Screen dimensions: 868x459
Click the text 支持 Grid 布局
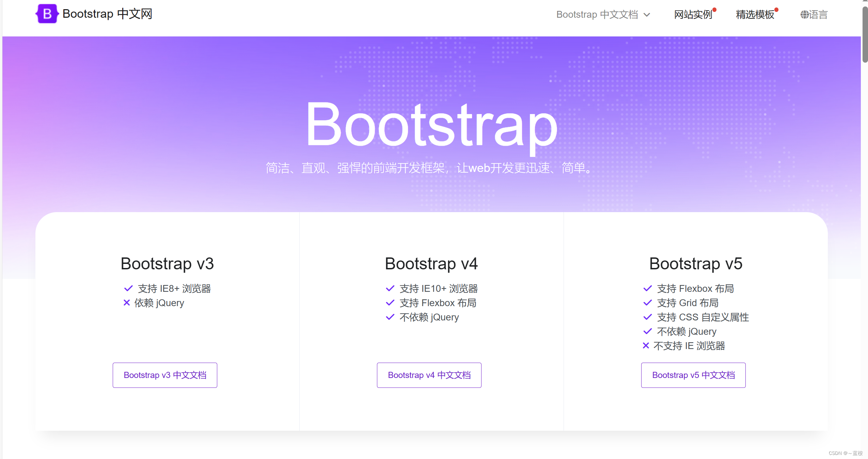click(688, 303)
